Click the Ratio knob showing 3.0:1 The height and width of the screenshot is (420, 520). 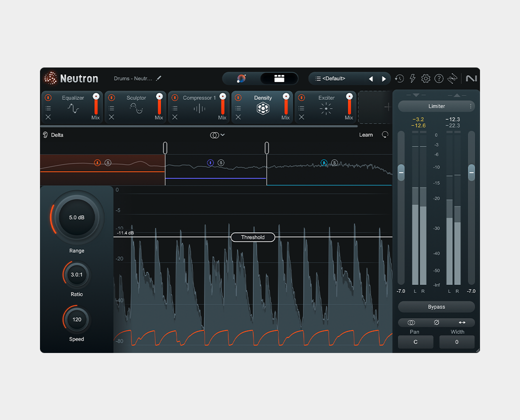[x=76, y=274]
